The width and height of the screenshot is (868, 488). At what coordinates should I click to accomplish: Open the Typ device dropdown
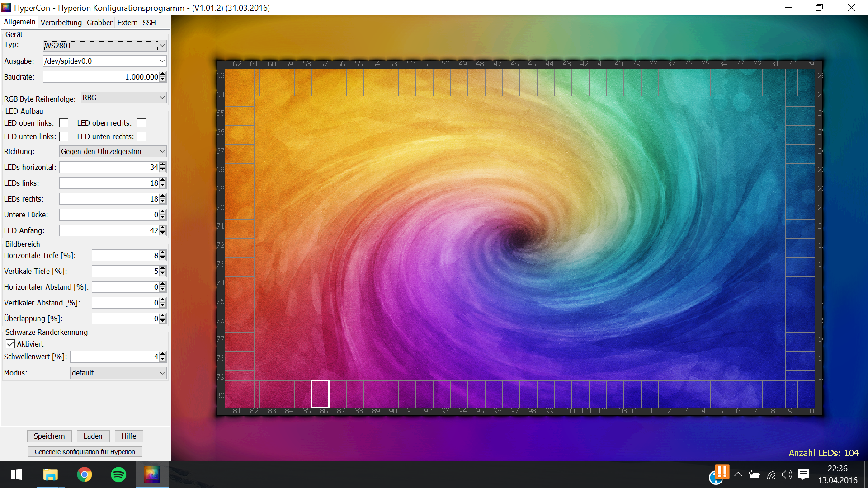click(x=105, y=46)
